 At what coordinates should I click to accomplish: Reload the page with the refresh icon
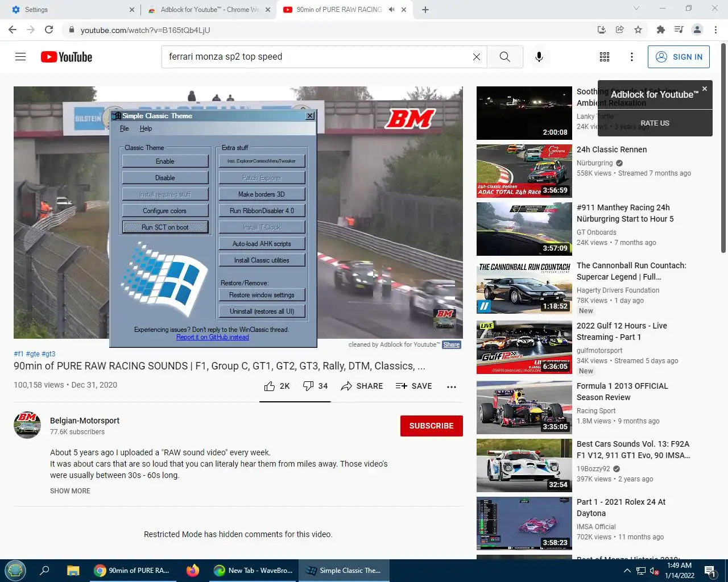(x=49, y=30)
